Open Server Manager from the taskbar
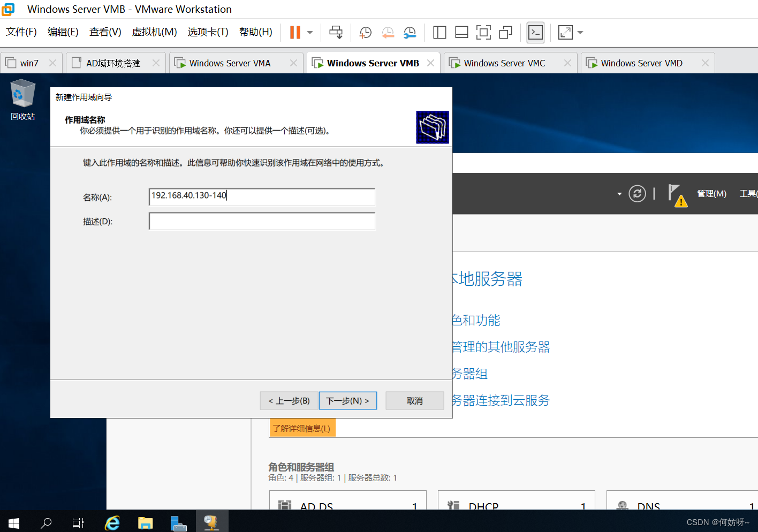The height and width of the screenshot is (532, 758). tap(178, 522)
